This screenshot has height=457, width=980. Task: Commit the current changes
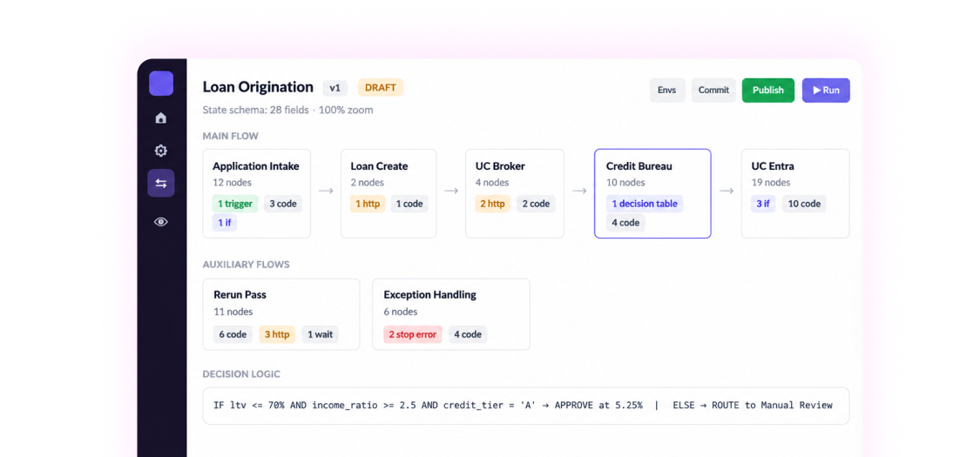pyautogui.click(x=713, y=90)
